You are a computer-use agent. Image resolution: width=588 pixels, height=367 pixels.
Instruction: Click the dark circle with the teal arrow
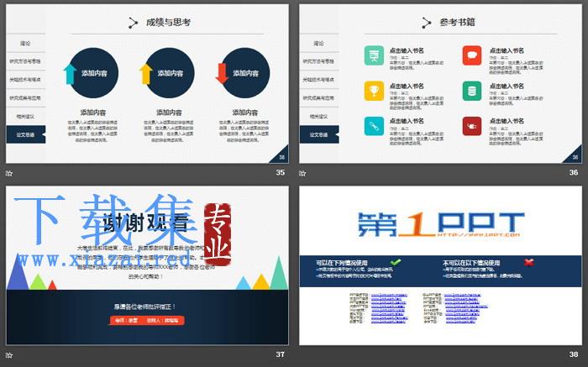[x=94, y=73]
